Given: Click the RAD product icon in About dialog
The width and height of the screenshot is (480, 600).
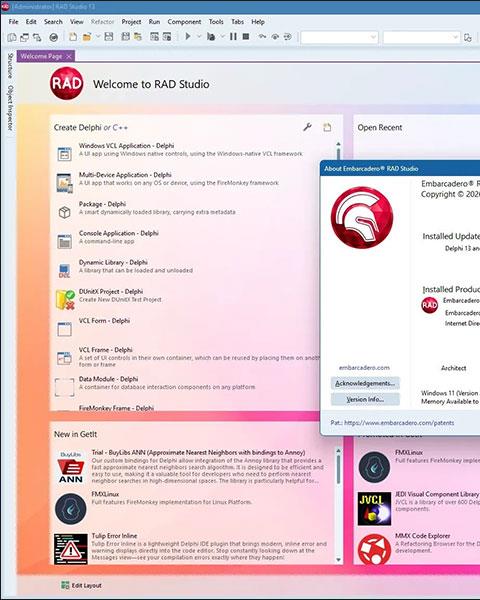Looking at the screenshot, I should point(429,305).
